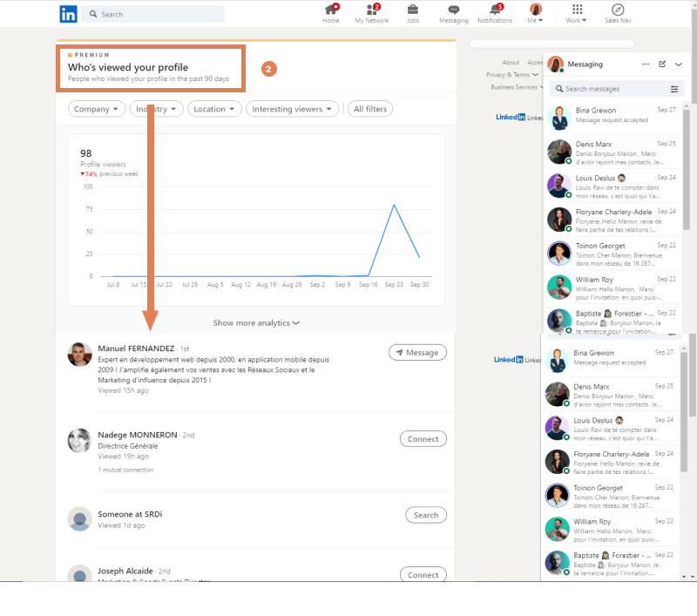Click the Viewed 15h ago text
Screen dimensions: 697x616
click(x=123, y=390)
